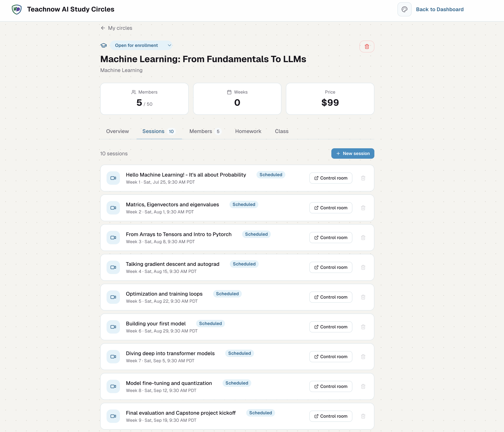Open Control room for Model fine-tuning session

331,386
